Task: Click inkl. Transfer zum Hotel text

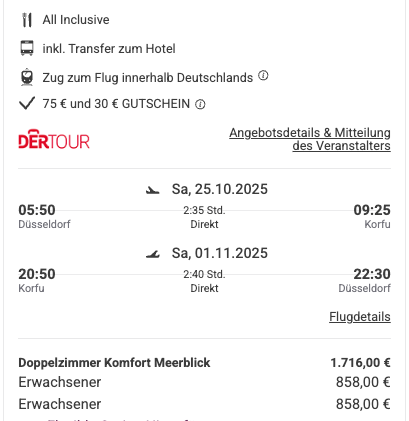Action: click(109, 49)
